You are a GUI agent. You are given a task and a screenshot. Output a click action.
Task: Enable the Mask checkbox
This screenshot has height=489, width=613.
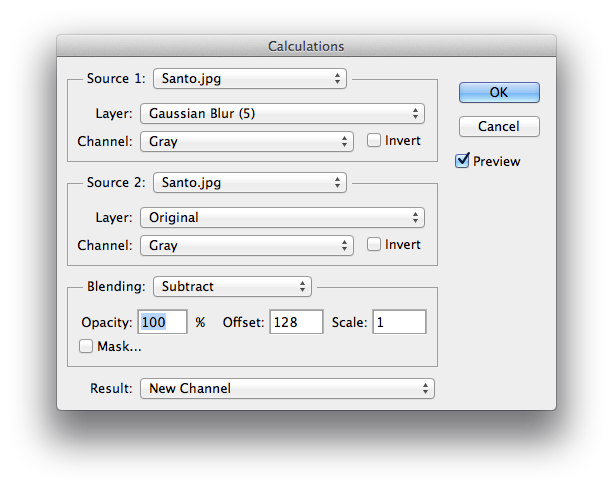(x=87, y=346)
